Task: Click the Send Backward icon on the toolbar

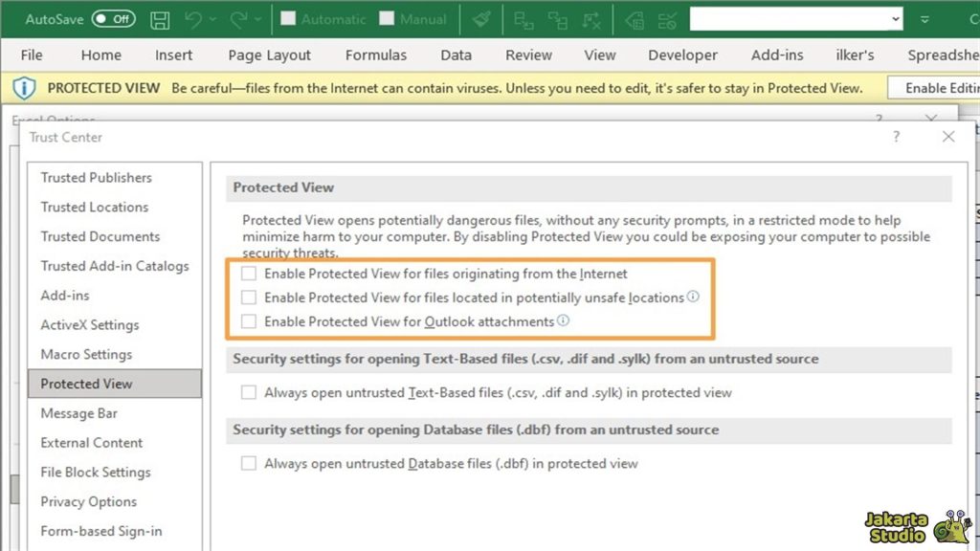Action: [558, 19]
